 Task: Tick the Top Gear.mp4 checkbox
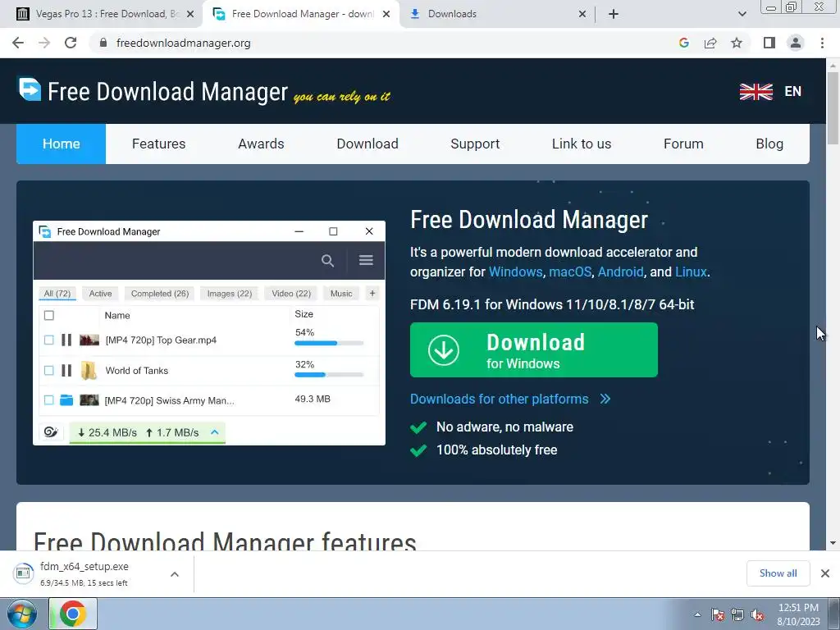[x=48, y=340]
